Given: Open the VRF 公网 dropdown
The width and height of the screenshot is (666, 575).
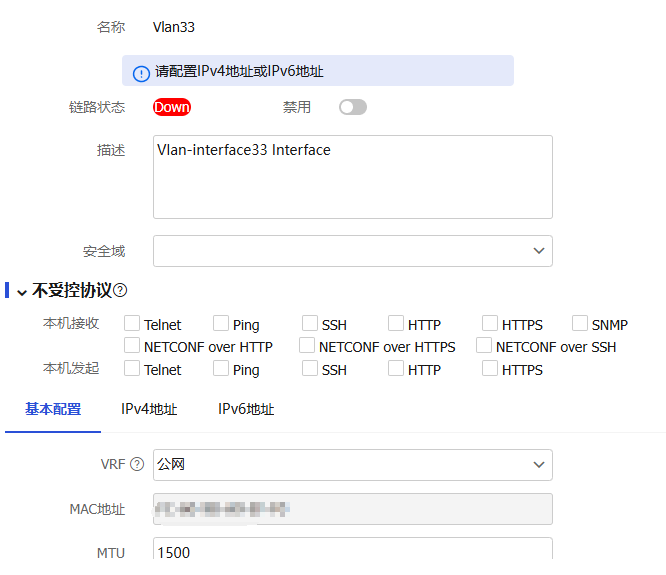Looking at the screenshot, I should point(352,465).
